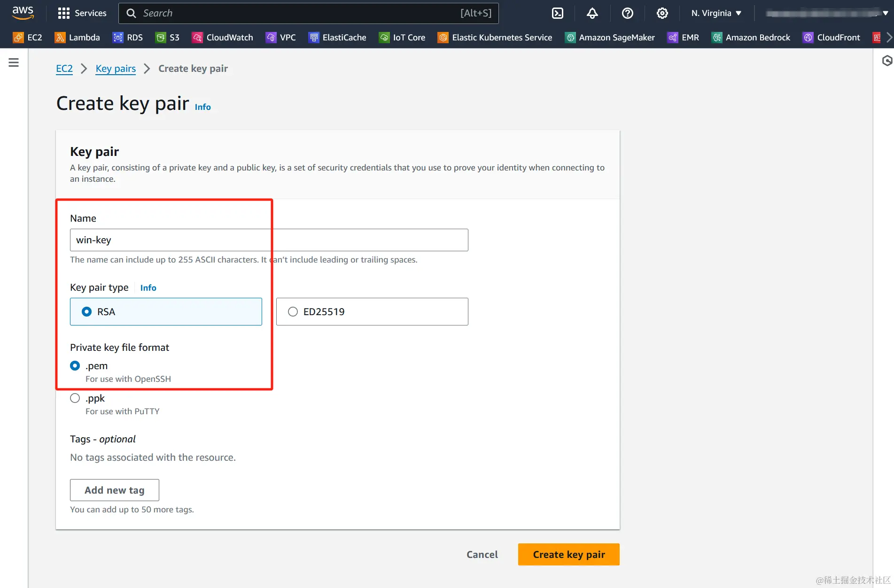The height and width of the screenshot is (588, 894).
Task: Click the search magnifier icon
Action: (x=131, y=13)
